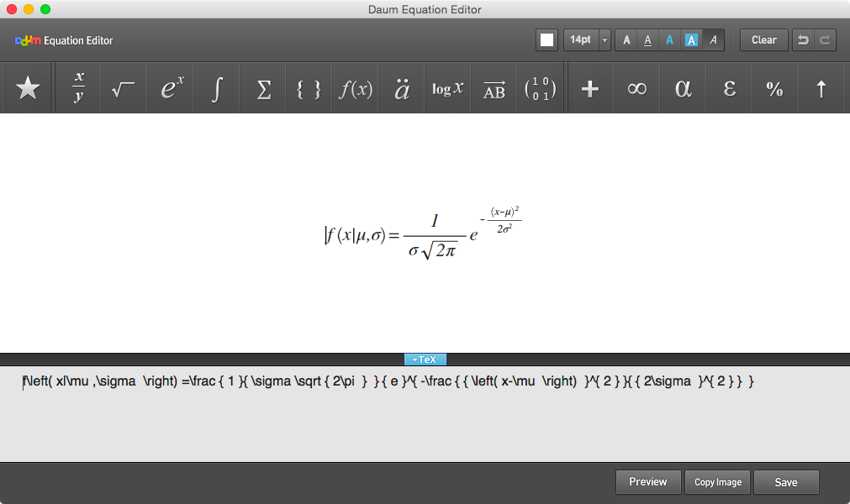Open the exponent e^x template
The height and width of the screenshot is (504, 850).
172,88
